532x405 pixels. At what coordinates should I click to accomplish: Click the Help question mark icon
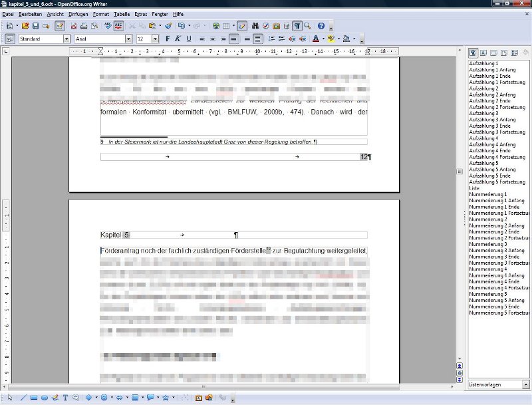coord(321,26)
